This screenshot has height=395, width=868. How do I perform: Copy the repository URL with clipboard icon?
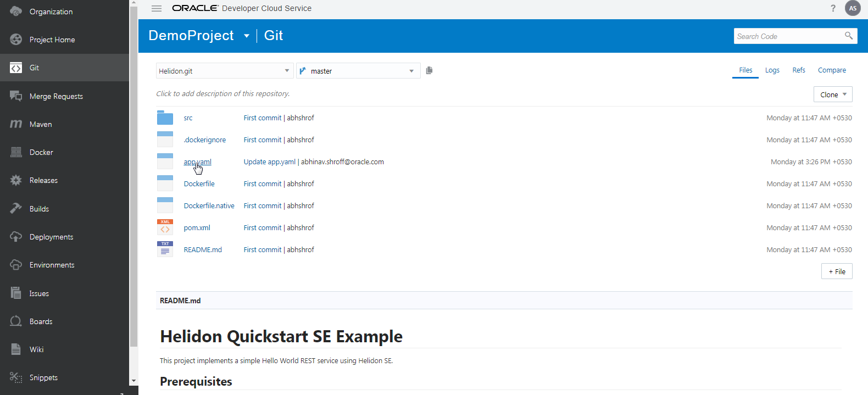pyautogui.click(x=429, y=70)
